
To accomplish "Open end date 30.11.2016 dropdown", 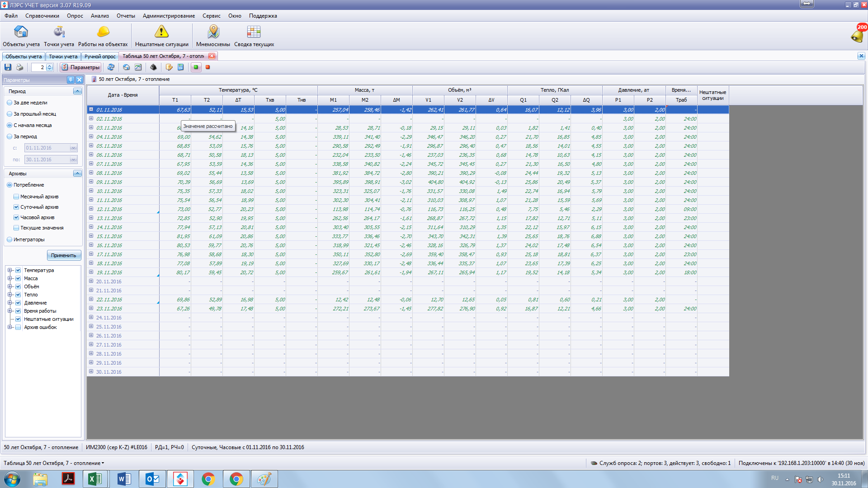I will (x=73, y=160).
